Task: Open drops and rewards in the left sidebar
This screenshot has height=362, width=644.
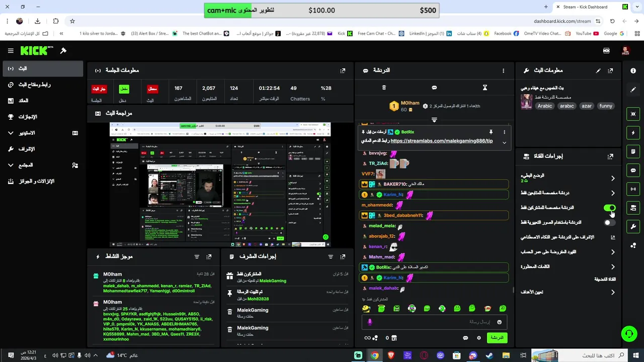Action: click(x=43, y=181)
